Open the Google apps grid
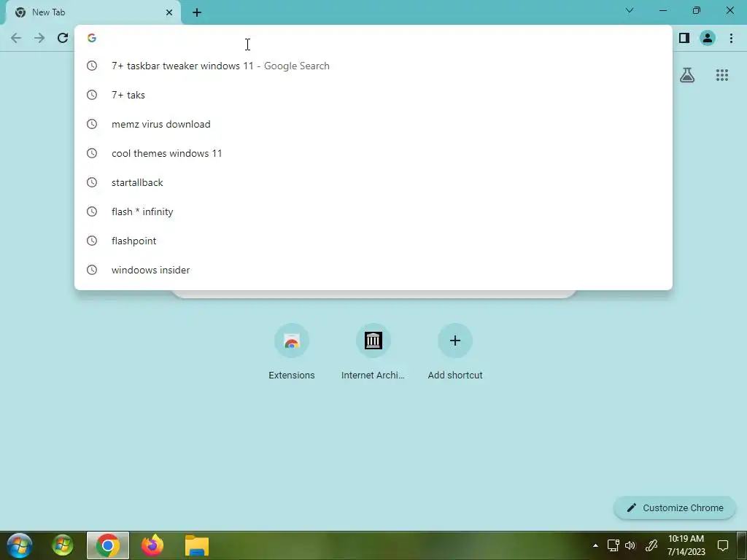This screenshot has height=560, width=747. [721, 75]
